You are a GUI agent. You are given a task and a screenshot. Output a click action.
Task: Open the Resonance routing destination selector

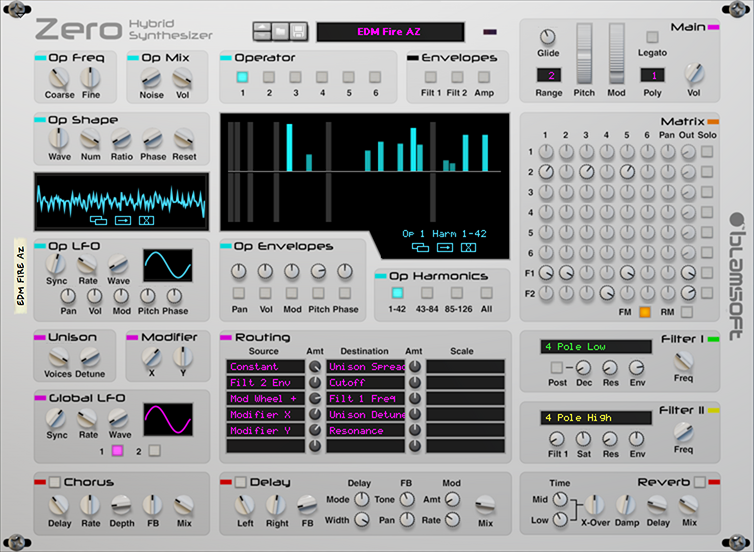pos(365,430)
